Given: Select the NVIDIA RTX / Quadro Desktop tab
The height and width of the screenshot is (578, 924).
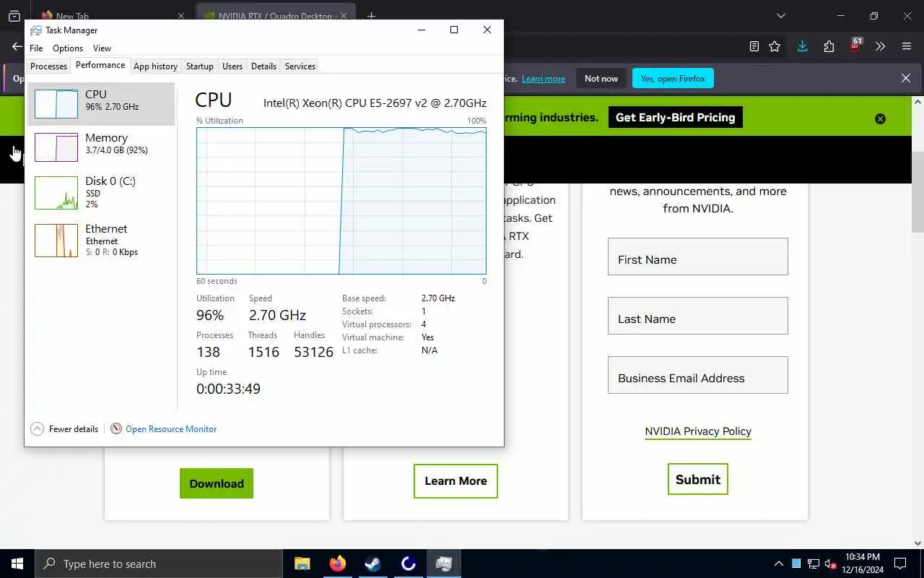Looking at the screenshot, I should [275, 15].
